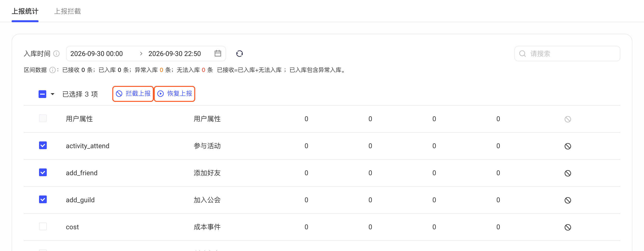644x251 pixels.
Task: Click the refresh icon beside the date range
Action: point(239,54)
